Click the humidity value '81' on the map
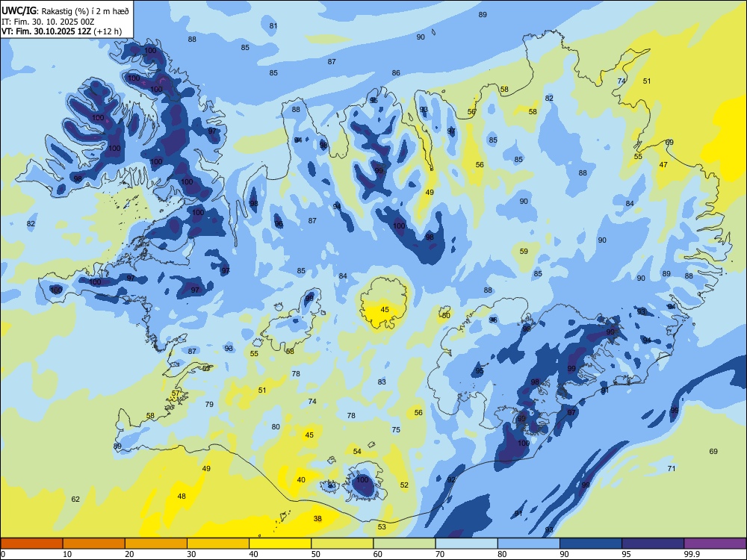The image size is (747, 560). (273, 25)
